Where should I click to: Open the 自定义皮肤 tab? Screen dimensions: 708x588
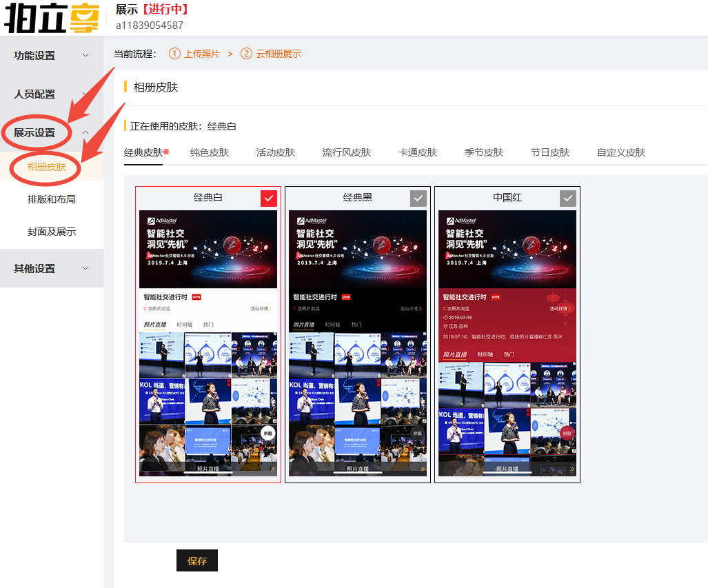pos(621,152)
